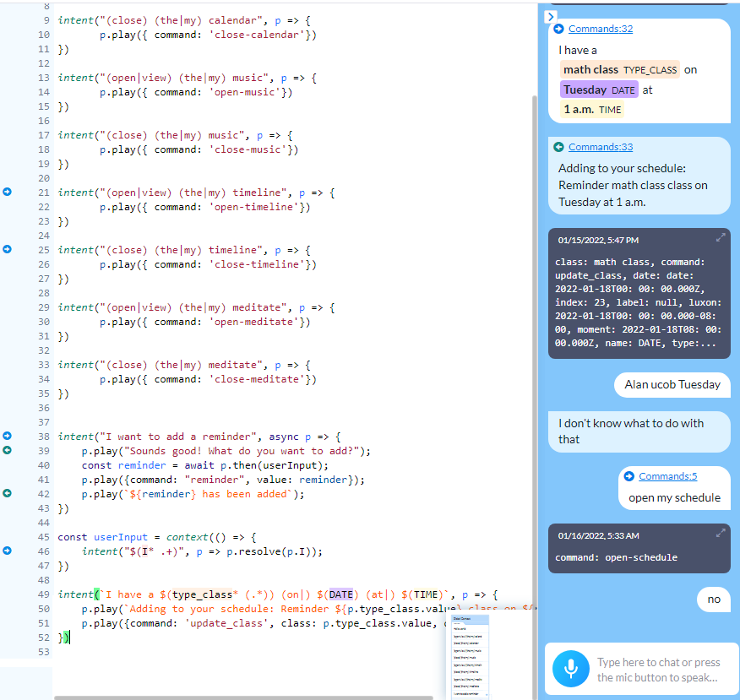Click the arrow icon beside Commands:32
740x700 pixels.
(x=558, y=29)
